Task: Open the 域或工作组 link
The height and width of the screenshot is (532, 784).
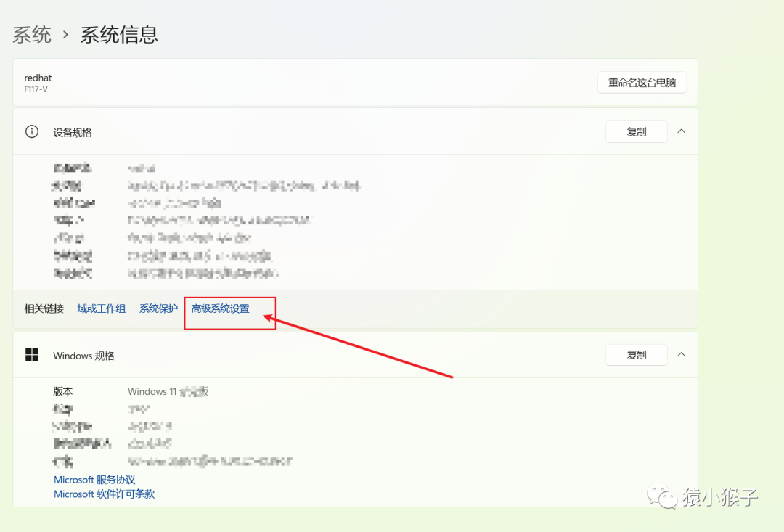Action: click(101, 308)
